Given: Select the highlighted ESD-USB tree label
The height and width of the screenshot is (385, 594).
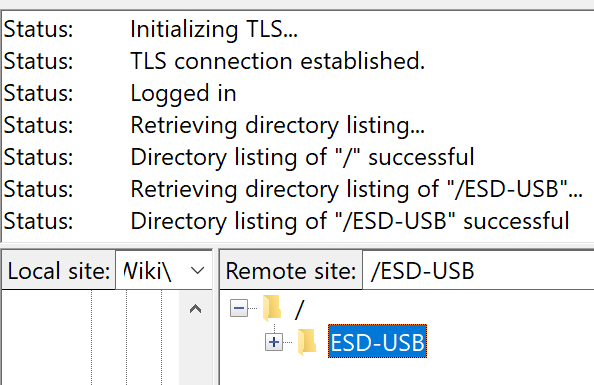Looking at the screenshot, I should [x=377, y=342].
